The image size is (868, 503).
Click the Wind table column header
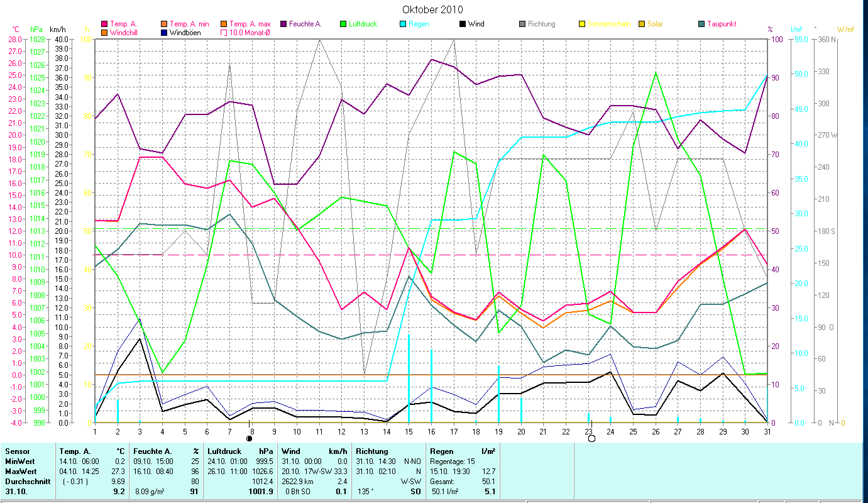(x=292, y=451)
